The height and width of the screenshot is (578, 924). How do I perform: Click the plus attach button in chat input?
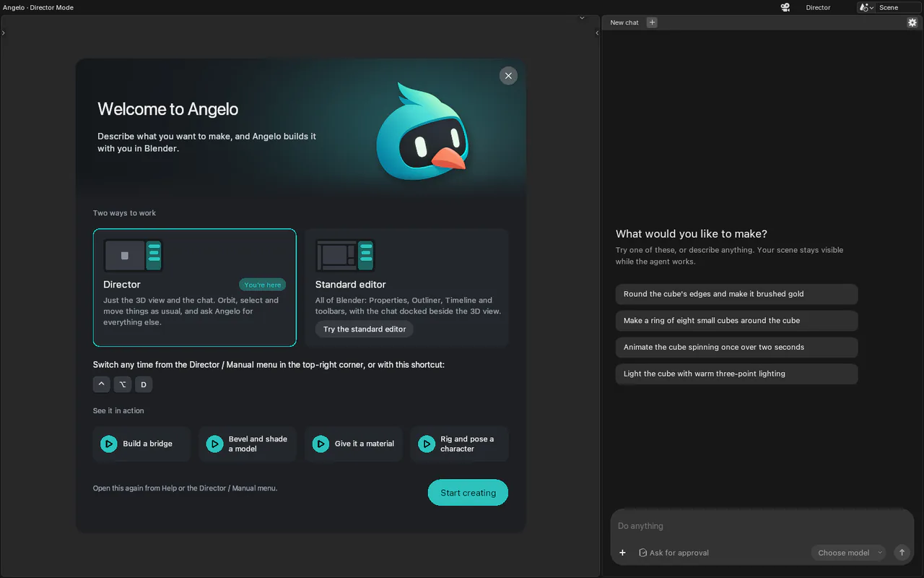622,553
